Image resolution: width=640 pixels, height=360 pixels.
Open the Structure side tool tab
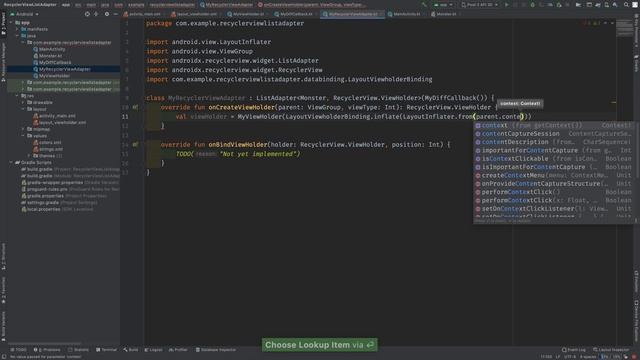click(x=3, y=256)
